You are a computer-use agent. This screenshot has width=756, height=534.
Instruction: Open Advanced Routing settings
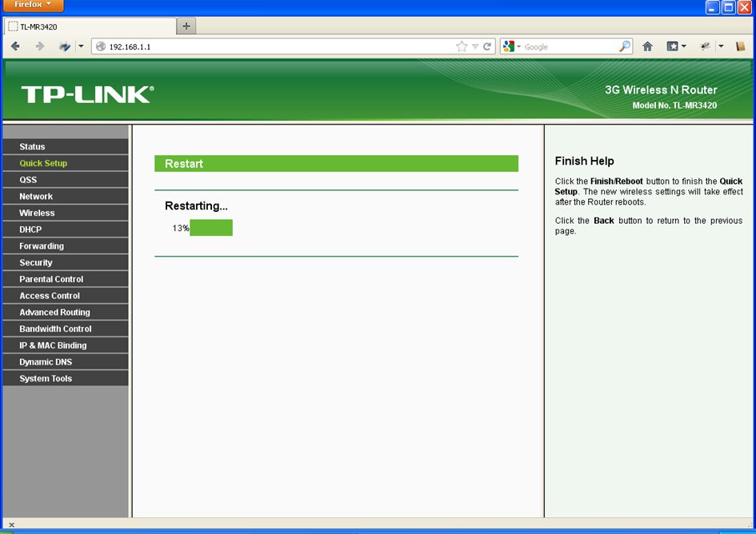pyautogui.click(x=66, y=313)
